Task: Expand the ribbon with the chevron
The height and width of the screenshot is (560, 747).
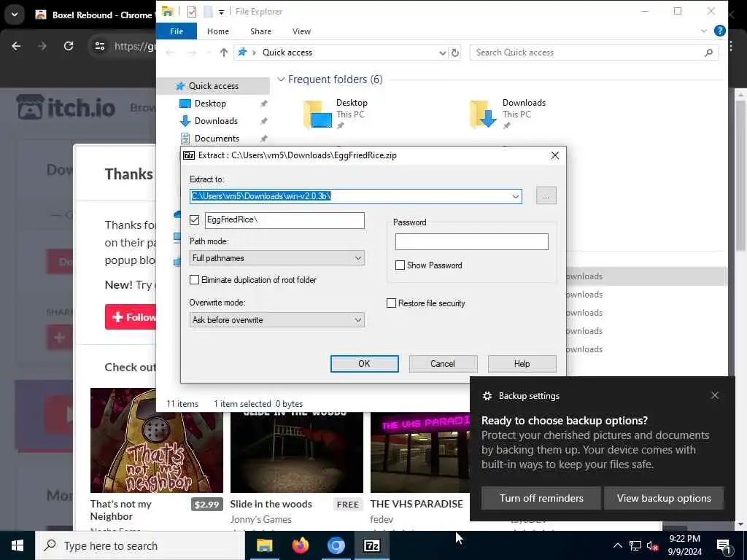Action: [x=704, y=31]
